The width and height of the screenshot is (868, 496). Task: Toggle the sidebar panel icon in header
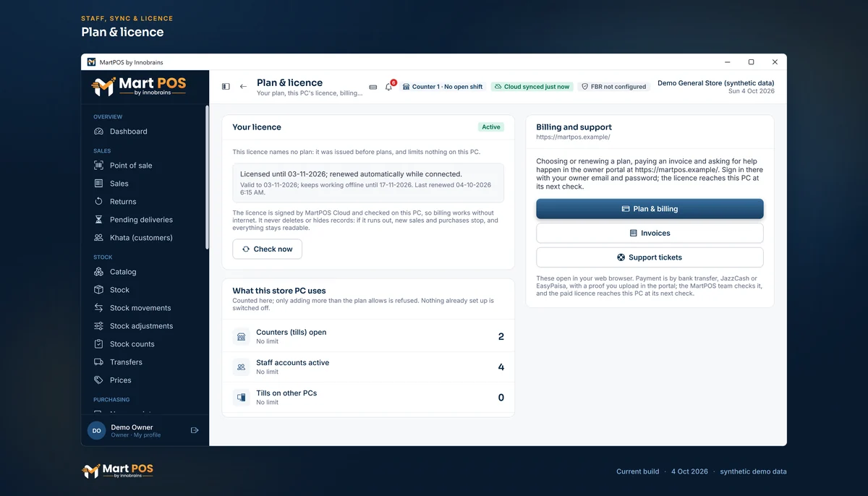tap(226, 87)
